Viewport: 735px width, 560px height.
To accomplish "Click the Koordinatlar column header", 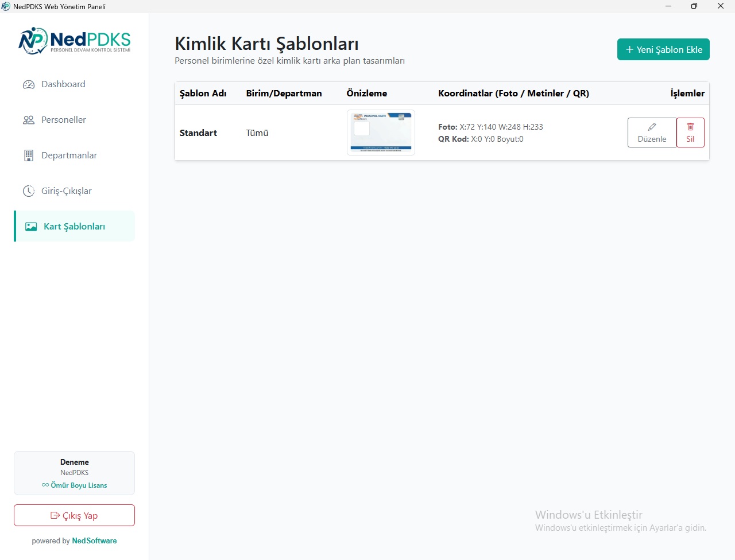I will click(x=513, y=94).
